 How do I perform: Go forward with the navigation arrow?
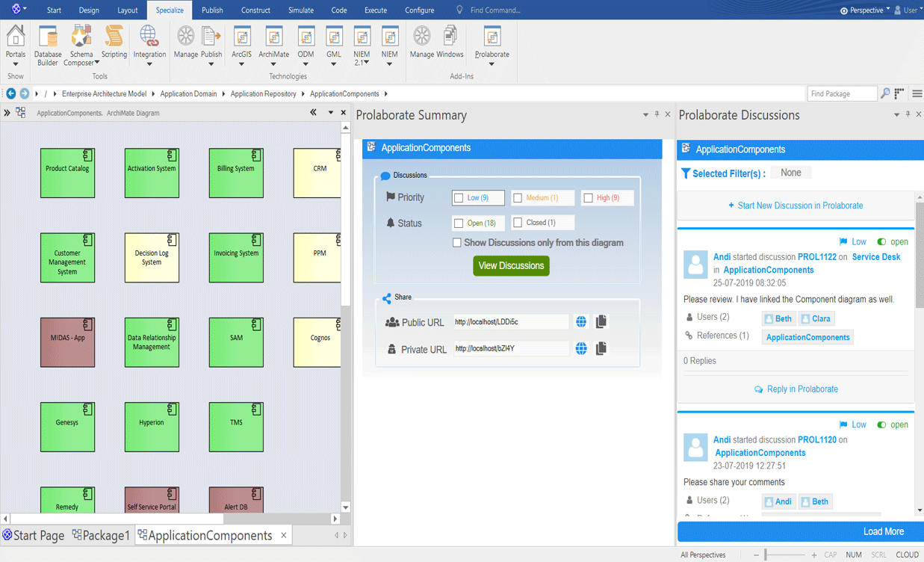point(24,93)
